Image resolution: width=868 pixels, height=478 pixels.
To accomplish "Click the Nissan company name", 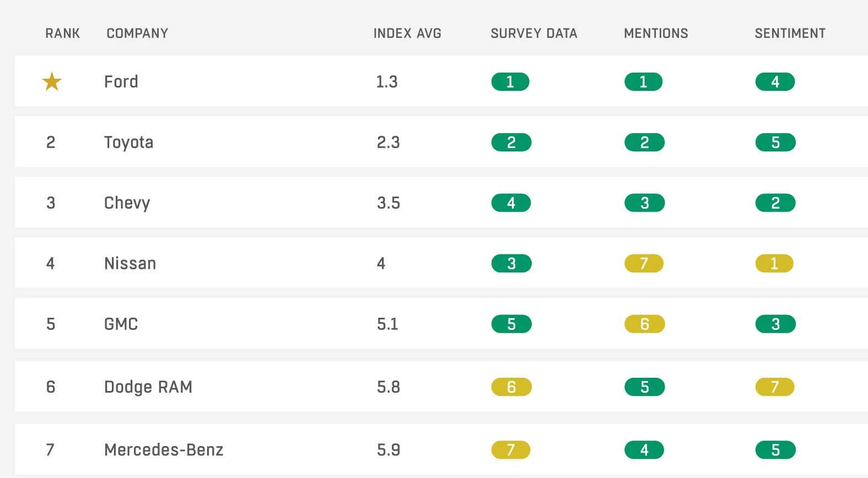I will (130, 263).
